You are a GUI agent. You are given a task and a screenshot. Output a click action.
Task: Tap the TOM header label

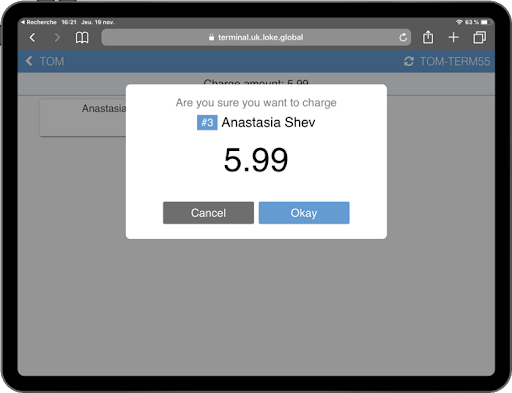pos(52,61)
